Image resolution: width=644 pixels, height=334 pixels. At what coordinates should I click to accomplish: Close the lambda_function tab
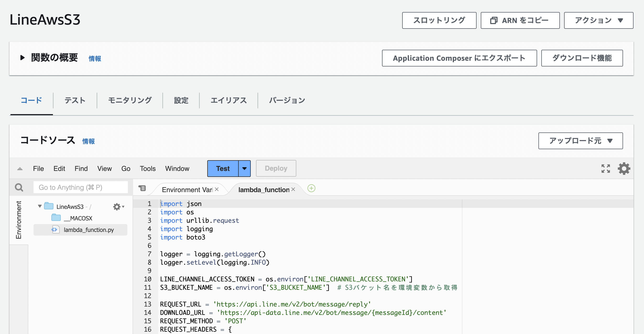click(x=293, y=189)
